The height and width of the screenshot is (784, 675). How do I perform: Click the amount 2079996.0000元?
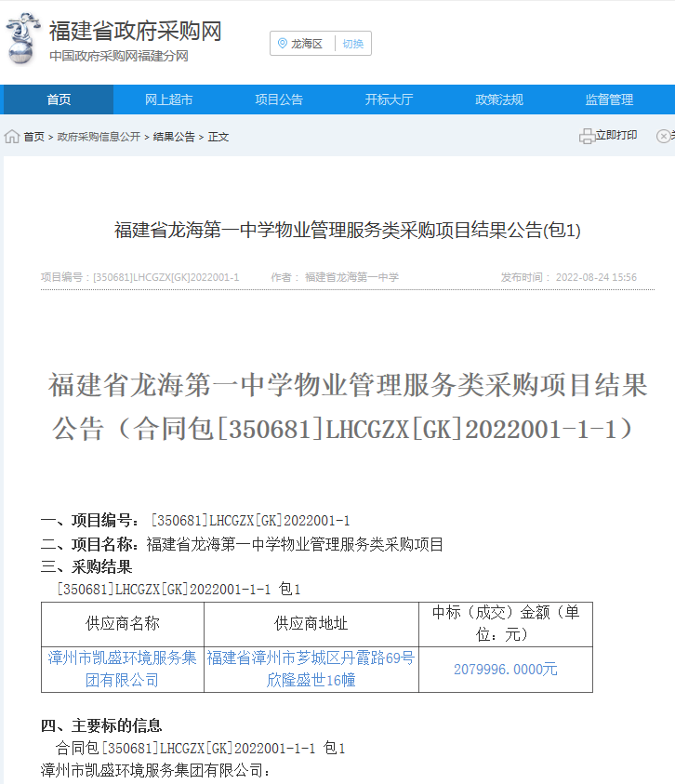click(506, 669)
